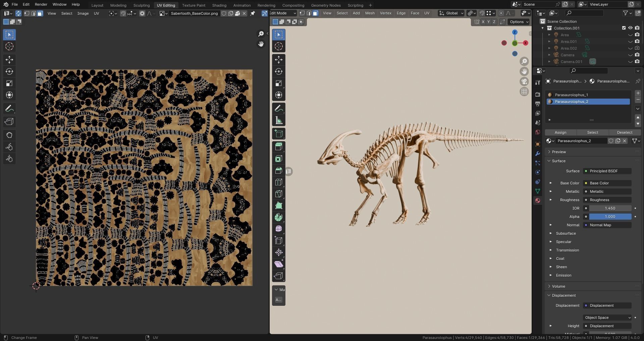Select the Cursor tool in UV editor
Image resolution: width=644 pixels, height=341 pixels.
[9, 46]
